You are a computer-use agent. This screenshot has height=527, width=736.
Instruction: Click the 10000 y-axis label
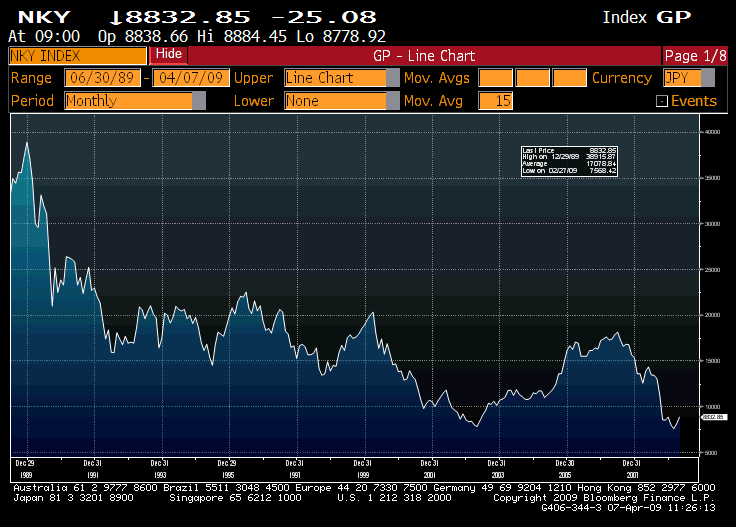[x=713, y=407]
